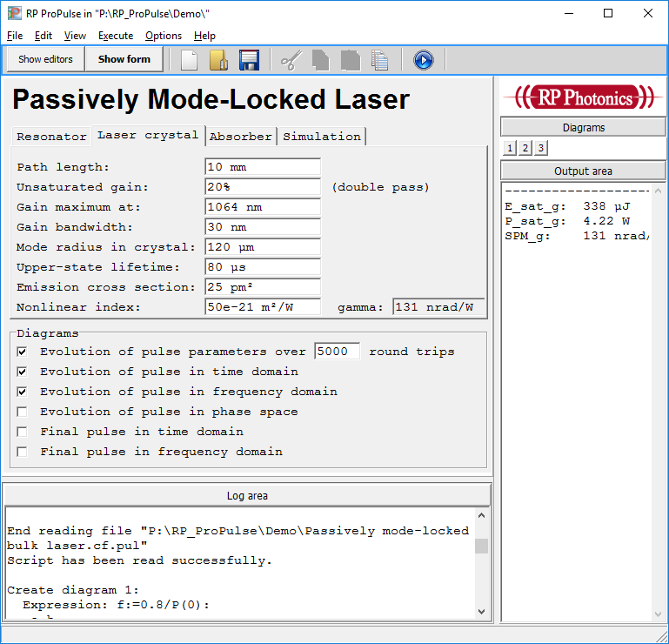Uncheck Evolution of pulse in time domain
The height and width of the screenshot is (644, 669).
click(23, 372)
